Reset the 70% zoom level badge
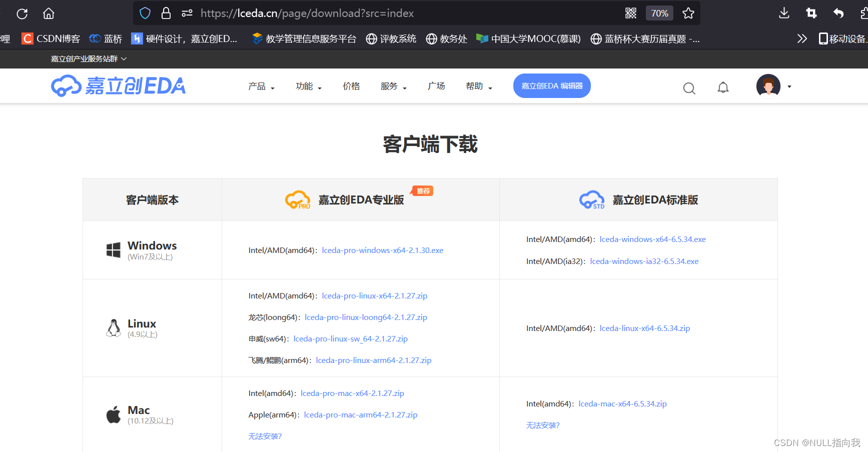Viewport: 868px width, 452px height. (659, 13)
